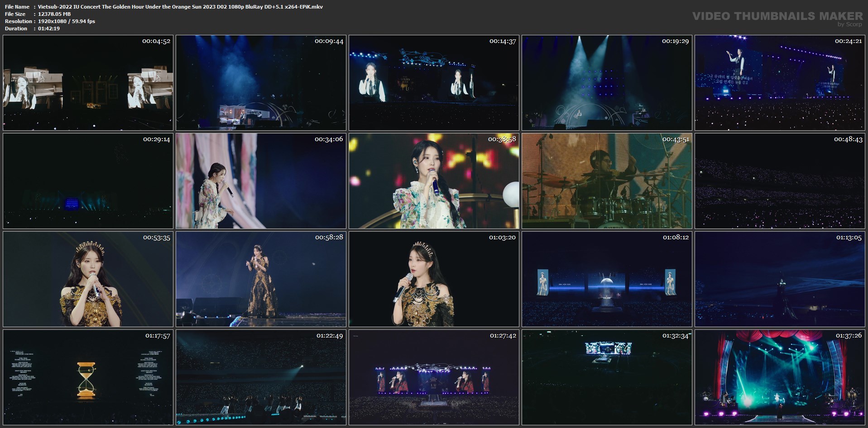Open the thumbnail at 01:03:20
Viewport: 868px width, 428px height.
pos(434,279)
